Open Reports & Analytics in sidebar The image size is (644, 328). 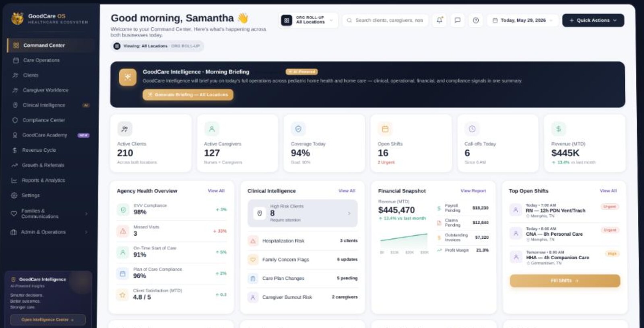point(50,180)
